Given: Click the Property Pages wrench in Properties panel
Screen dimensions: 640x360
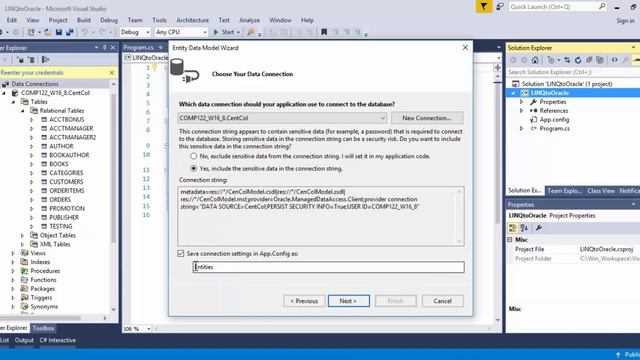Looking at the screenshot, I should [539, 228].
